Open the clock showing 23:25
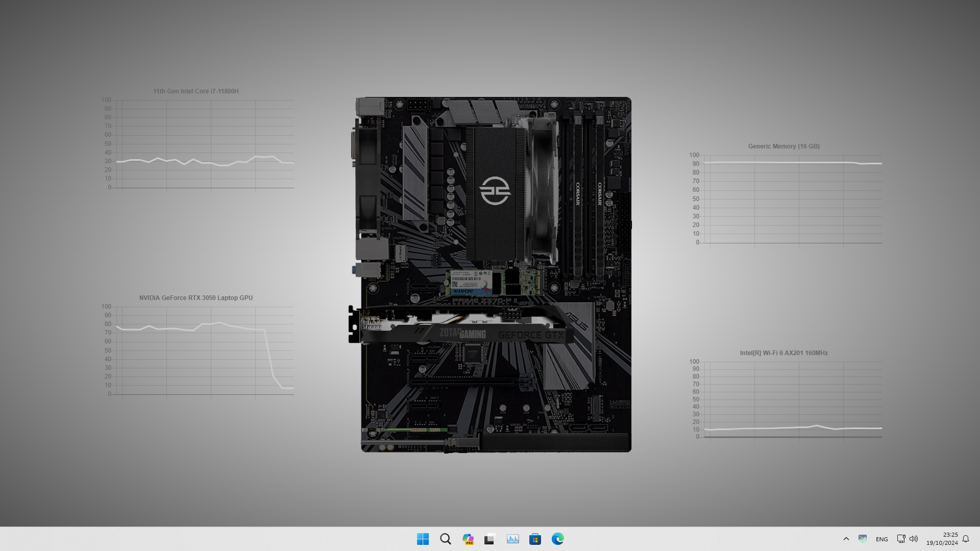980x551 pixels. [x=942, y=539]
